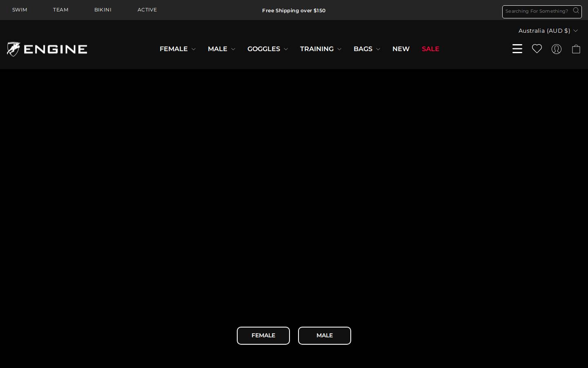Expand the FEMALE menu dropdown
The width and height of the screenshot is (588, 368).
[178, 49]
